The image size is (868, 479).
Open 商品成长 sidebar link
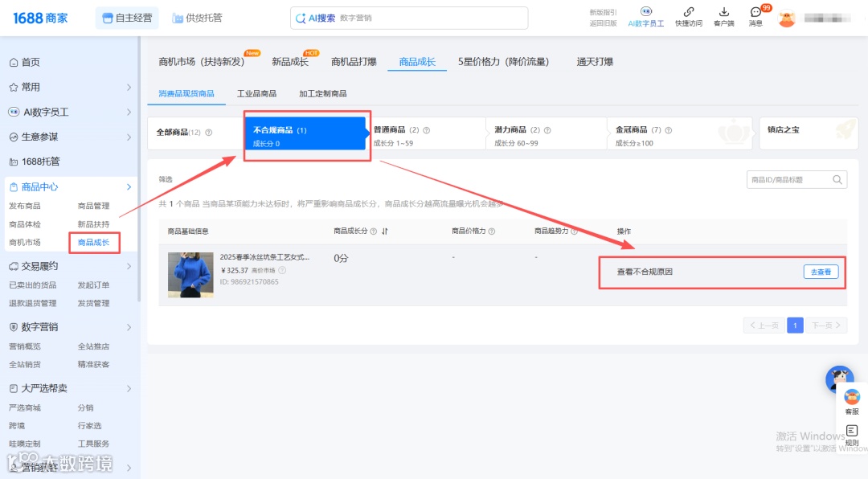tap(93, 243)
